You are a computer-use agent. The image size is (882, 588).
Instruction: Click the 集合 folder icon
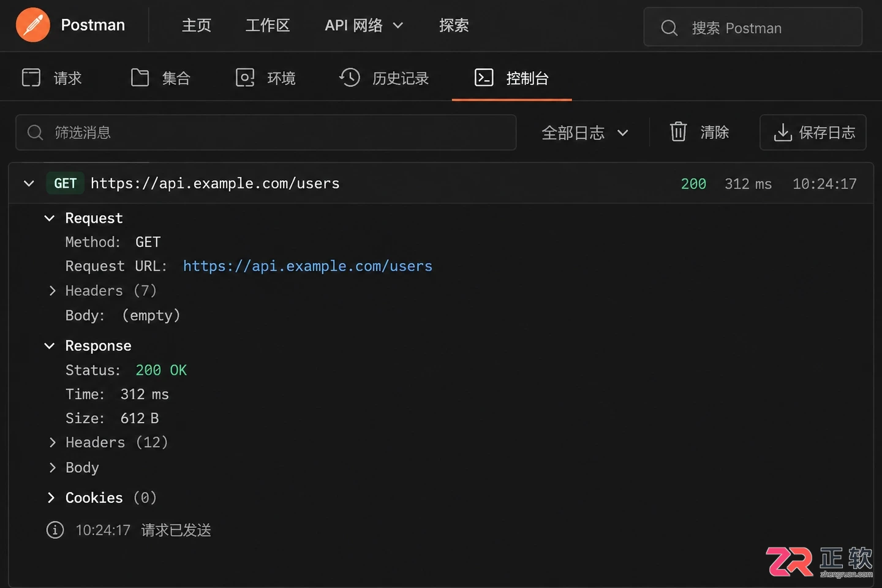(140, 78)
